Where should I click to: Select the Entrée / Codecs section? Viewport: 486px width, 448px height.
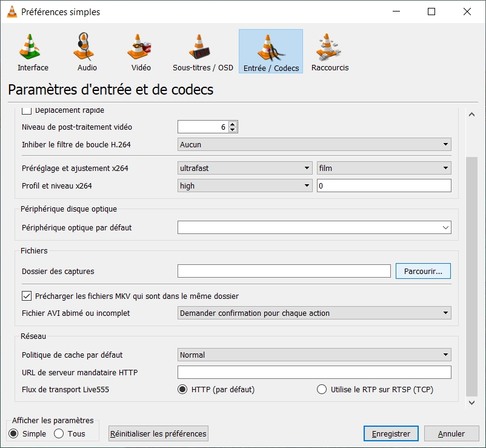tap(270, 52)
